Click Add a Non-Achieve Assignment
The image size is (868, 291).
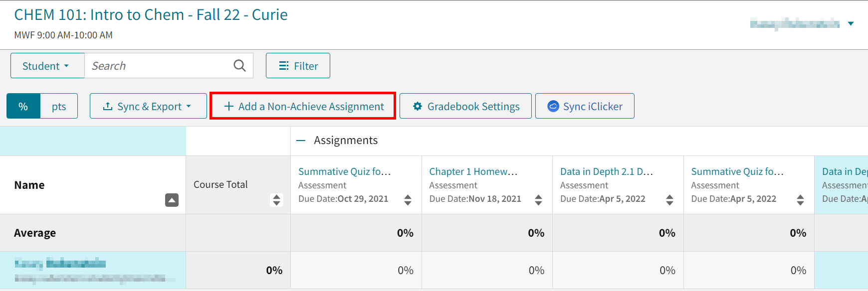[x=302, y=106]
